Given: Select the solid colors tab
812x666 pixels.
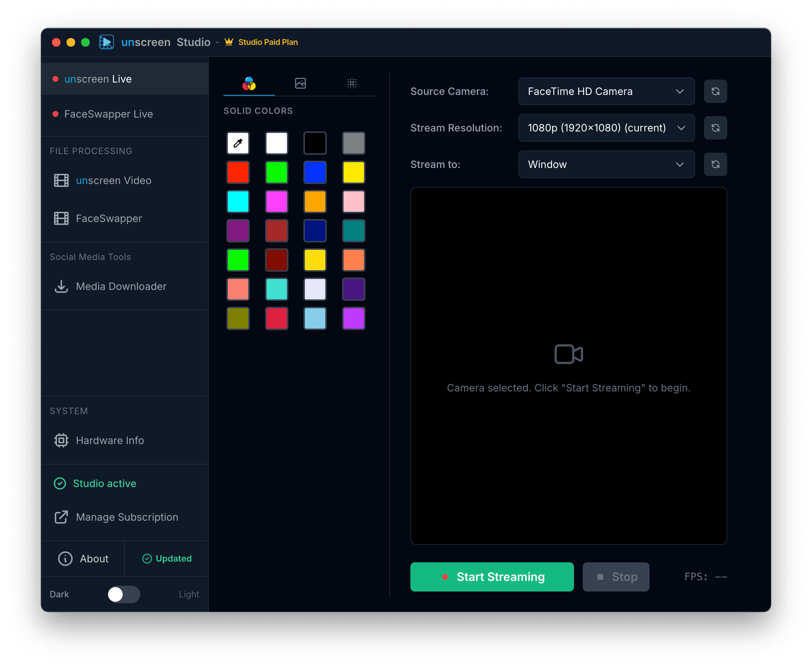Looking at the screenshot, I should pyautogui.click(x=249, y=83).
